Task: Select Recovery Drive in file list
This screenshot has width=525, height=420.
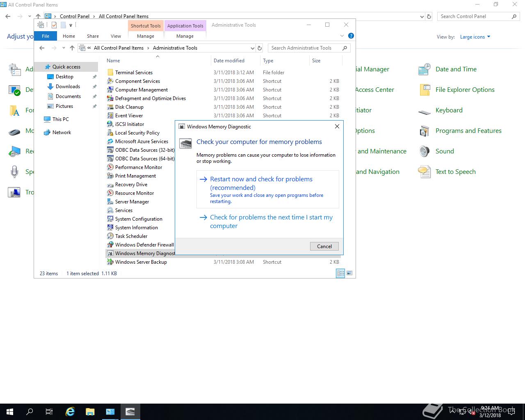Action: click(x=131, y=185)
